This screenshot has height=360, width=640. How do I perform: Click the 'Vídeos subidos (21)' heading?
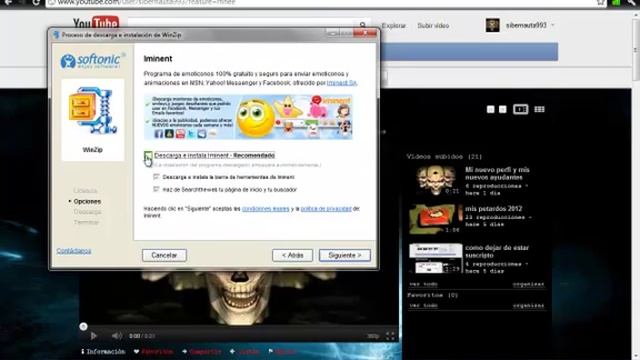point(444,157)
